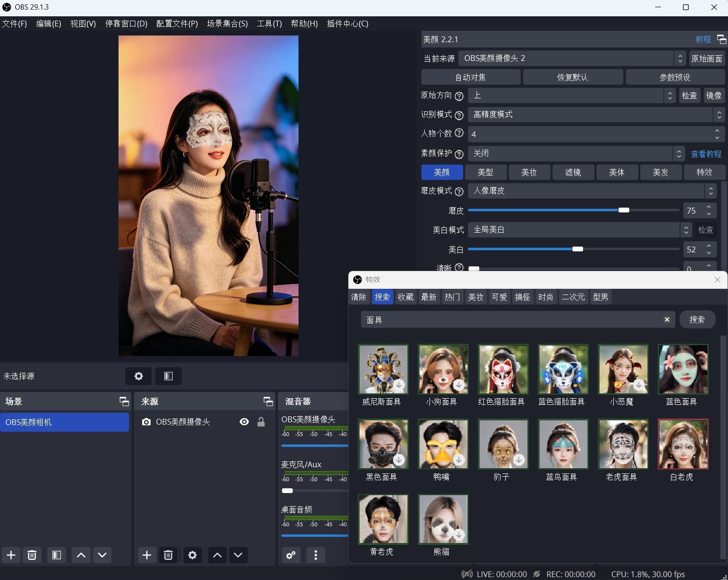Open 教程 link in 美颜 header
Screen dimensions: 728x580
703,39
